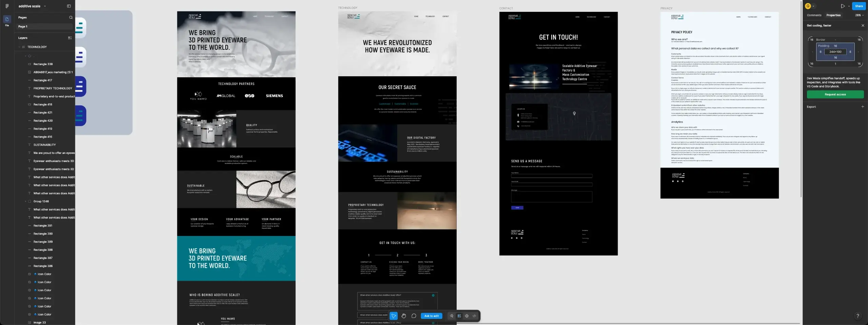Click the Request access button
Screen dimensions: 868x325
[x=835, y=95]
